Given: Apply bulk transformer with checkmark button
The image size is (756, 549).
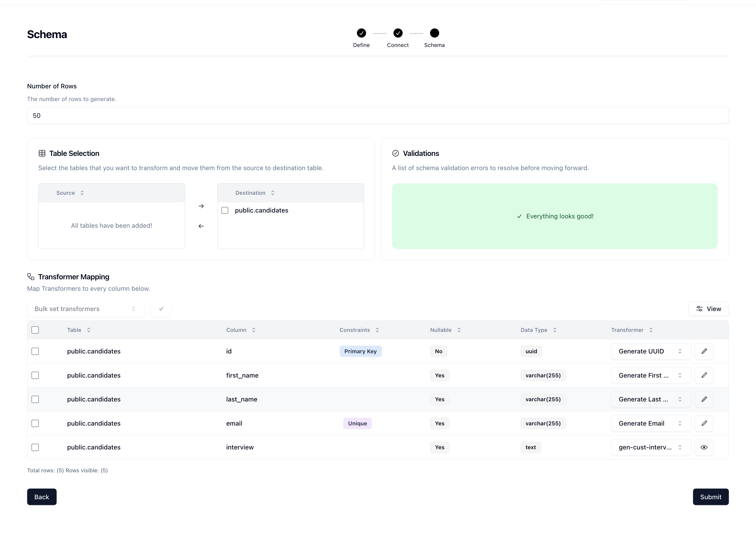Looking at the screenshot, I should point(161,309).
